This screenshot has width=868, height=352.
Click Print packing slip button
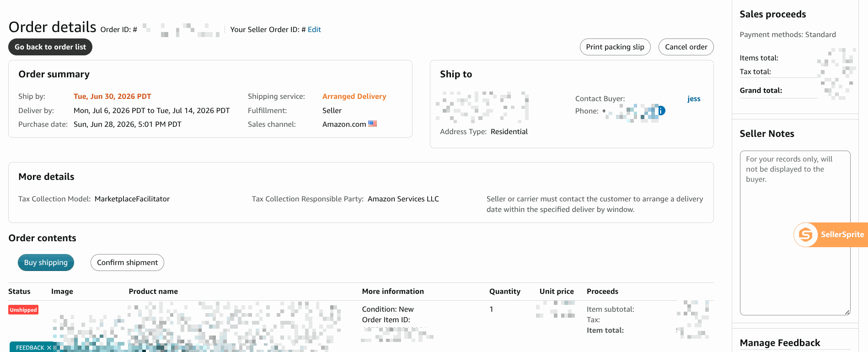pyautogui.click(x=615, y=47)
